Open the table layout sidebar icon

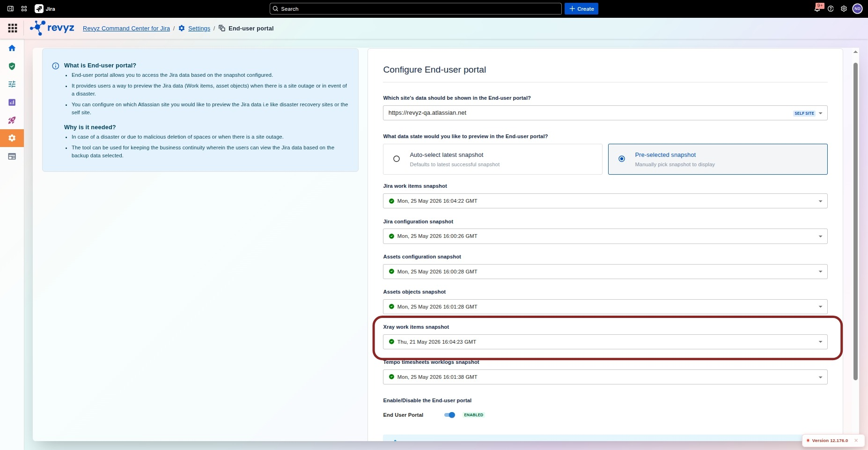12,156
